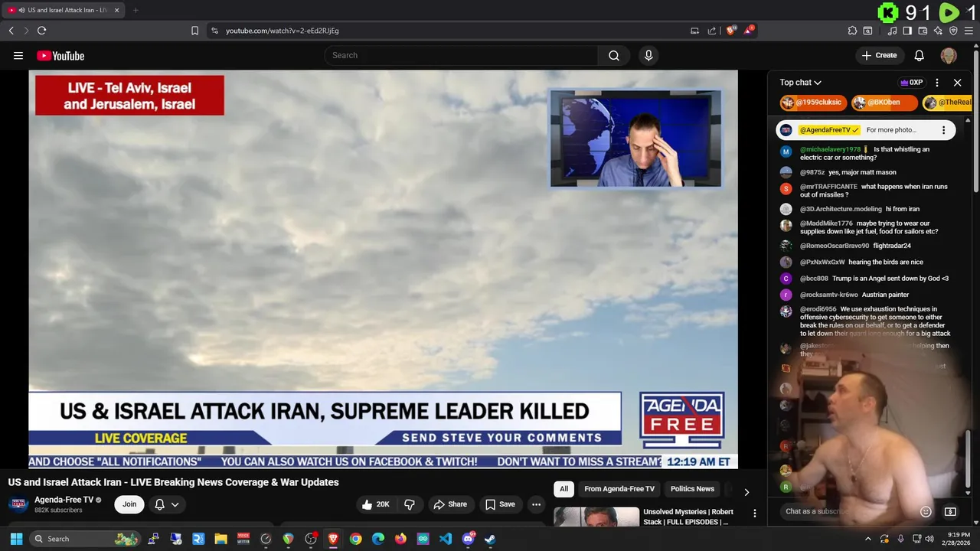Like the video with thumbs up

tap(376, 504)
